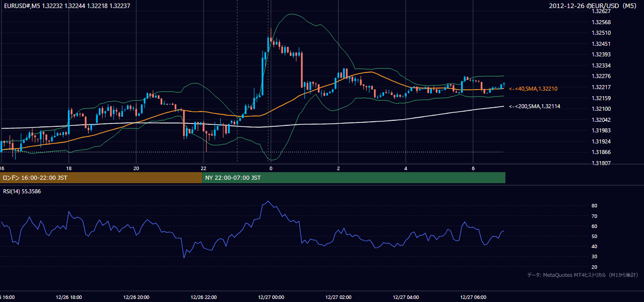Screen dimensions: 644x302
Task: Click price level 1.31924 on axis
Action: click(600, 141)
